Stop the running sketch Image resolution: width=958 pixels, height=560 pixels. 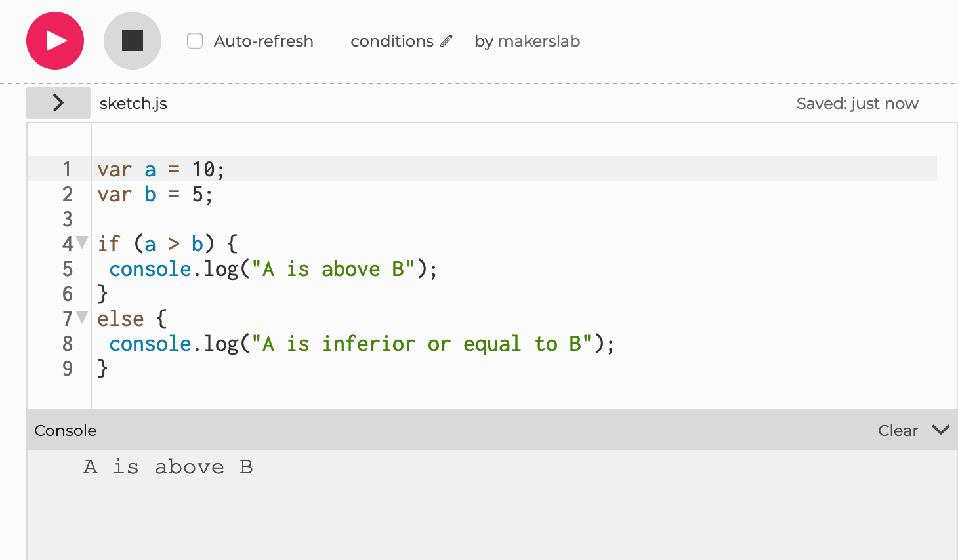coord(132,41)
